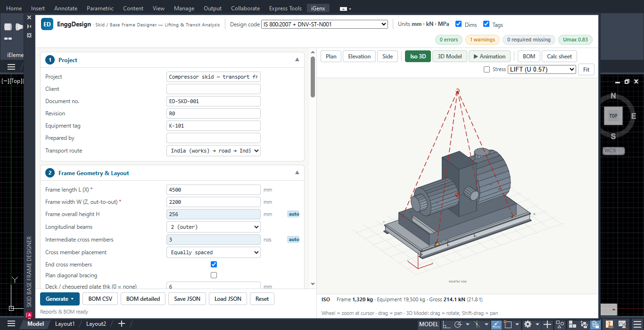644x330 pixels.
Task: Open the Calc sheet
Action: coord(559,56)
